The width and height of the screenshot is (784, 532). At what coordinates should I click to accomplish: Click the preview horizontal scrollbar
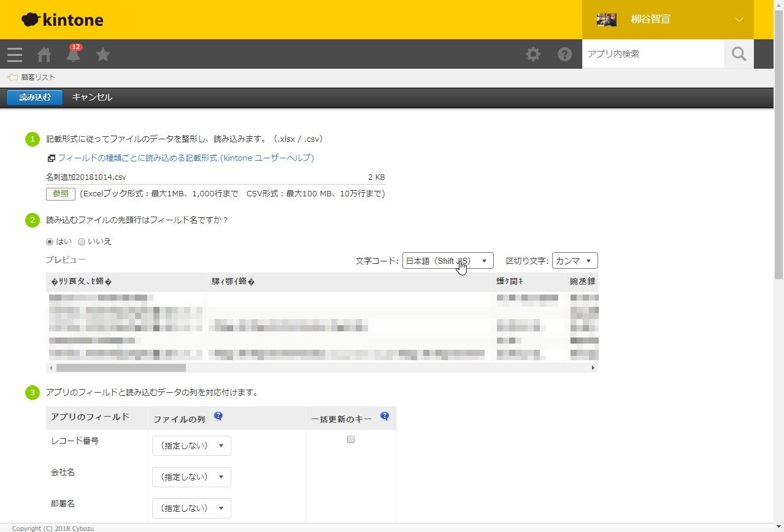[x=121, y=368]
